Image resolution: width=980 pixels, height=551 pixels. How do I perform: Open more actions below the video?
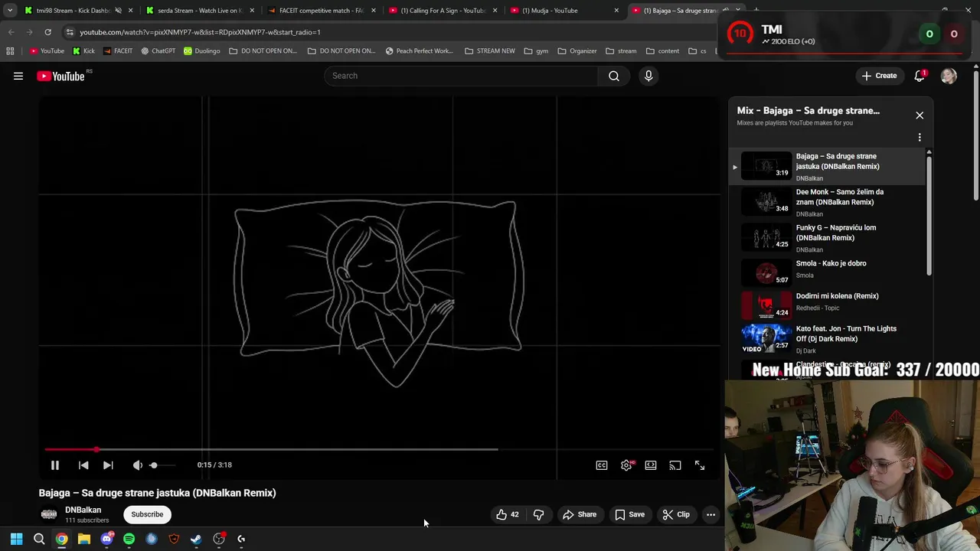(x=710, y=514)
